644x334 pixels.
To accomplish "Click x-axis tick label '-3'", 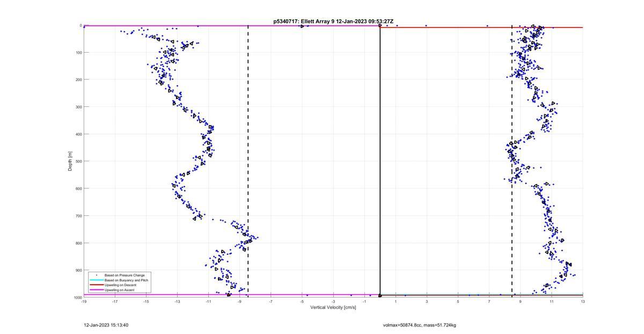I will point(333,301).
